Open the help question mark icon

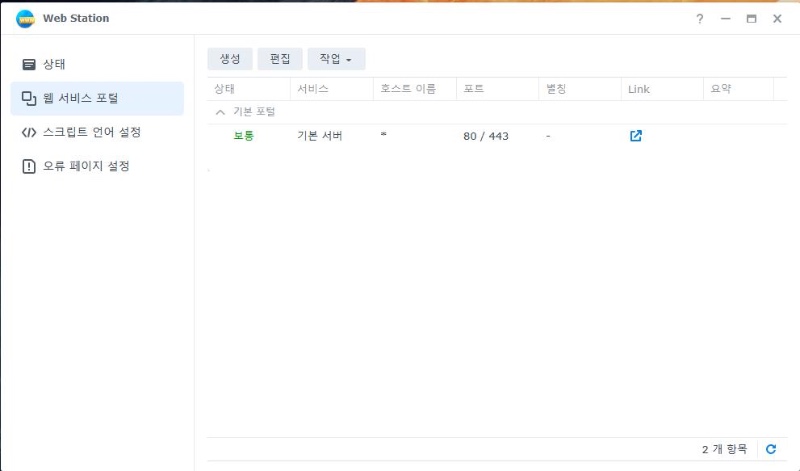coord(700,19)
